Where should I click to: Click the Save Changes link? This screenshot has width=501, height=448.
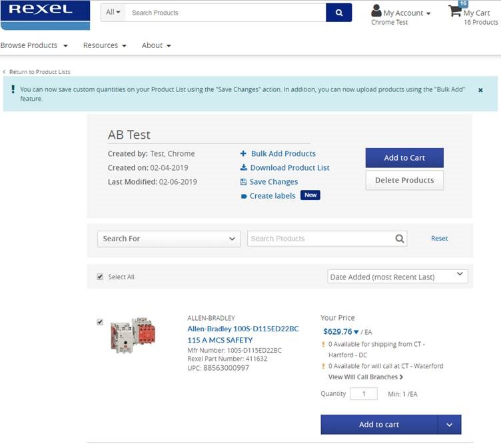coord(274,181)
